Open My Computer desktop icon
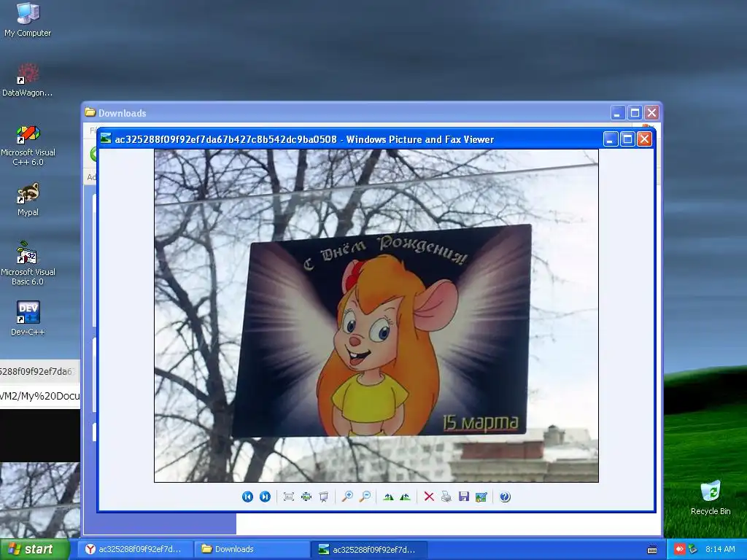747x560 pixels. click(x=28, y=20)
